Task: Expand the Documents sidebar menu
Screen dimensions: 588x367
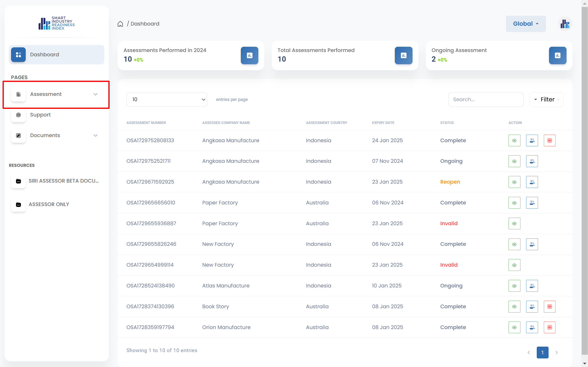Action: pyautogui.click(x=56, y=135)
